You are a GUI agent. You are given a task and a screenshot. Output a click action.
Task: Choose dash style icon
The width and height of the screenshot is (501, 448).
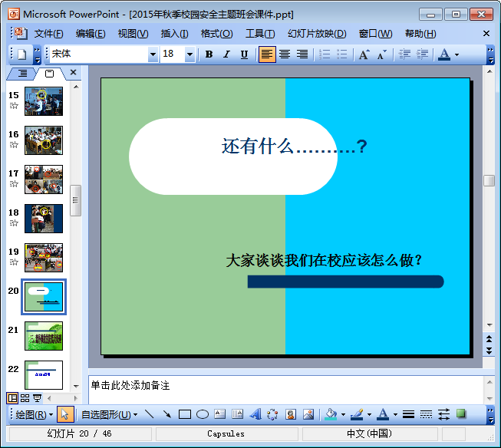426,414
